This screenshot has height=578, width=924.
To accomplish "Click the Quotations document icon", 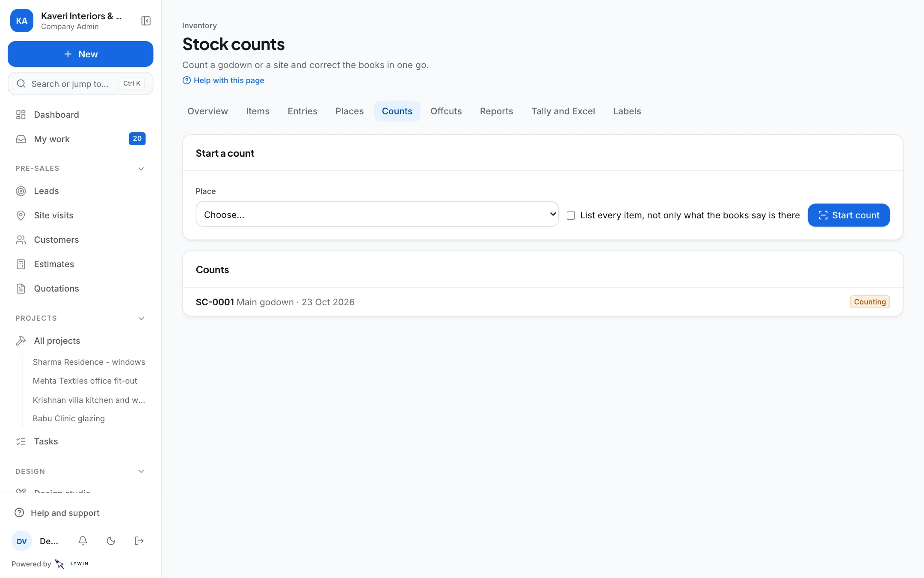I will (21, 289).
